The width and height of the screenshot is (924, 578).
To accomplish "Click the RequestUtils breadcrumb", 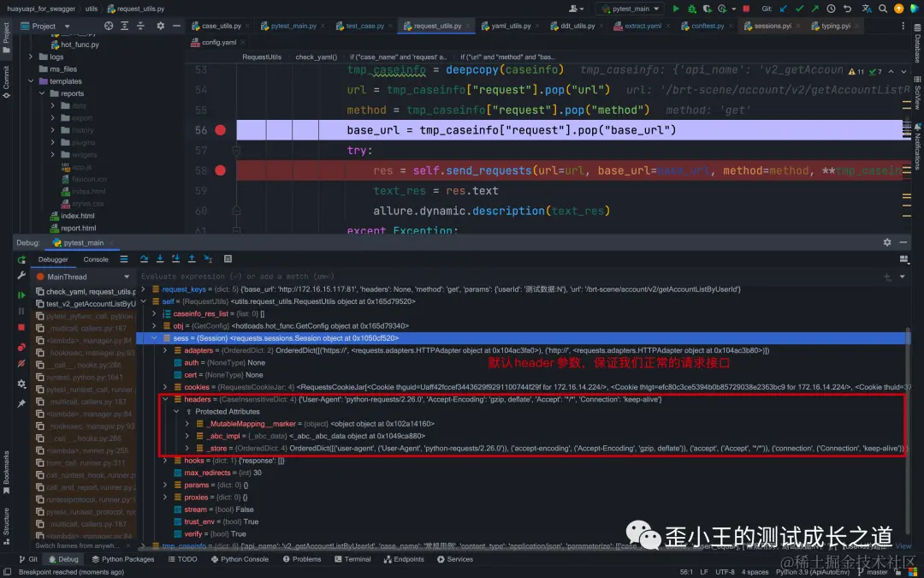I will click(x=262, y=57).
